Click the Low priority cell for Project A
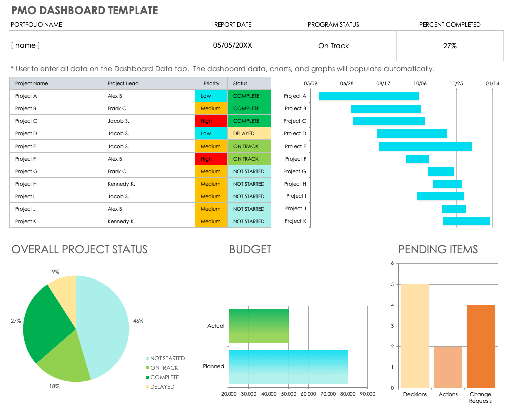This screenshot has height=420, width=514. point(211,96)
